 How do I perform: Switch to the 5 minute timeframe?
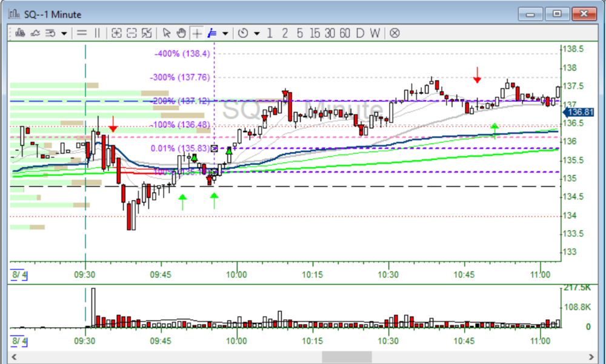click(299, 33)
